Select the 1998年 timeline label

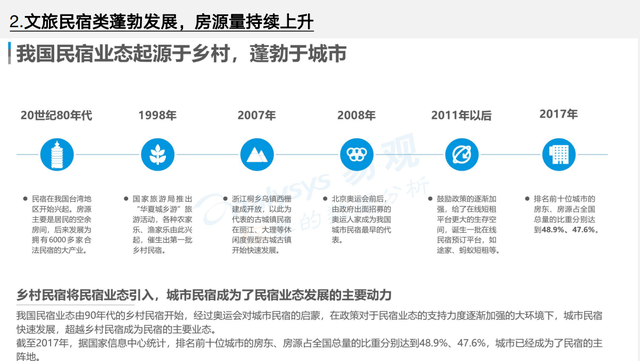click(x=157, y=116)
